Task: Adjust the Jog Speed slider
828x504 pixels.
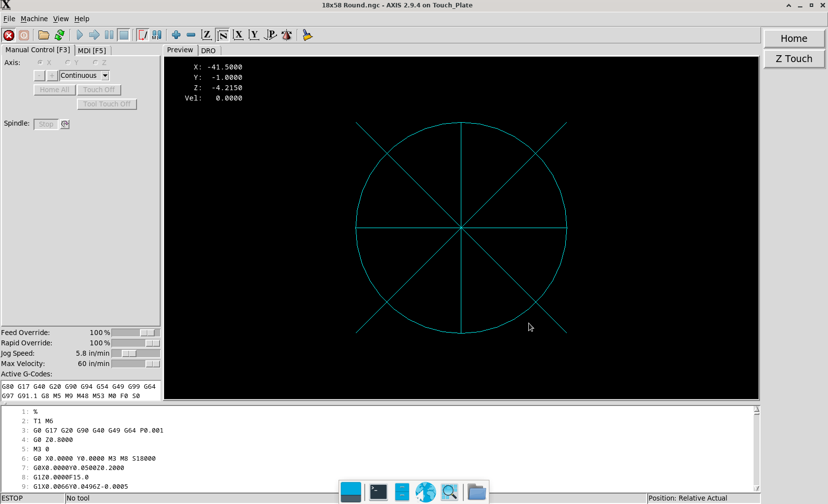Action: [x=129, y=353]
